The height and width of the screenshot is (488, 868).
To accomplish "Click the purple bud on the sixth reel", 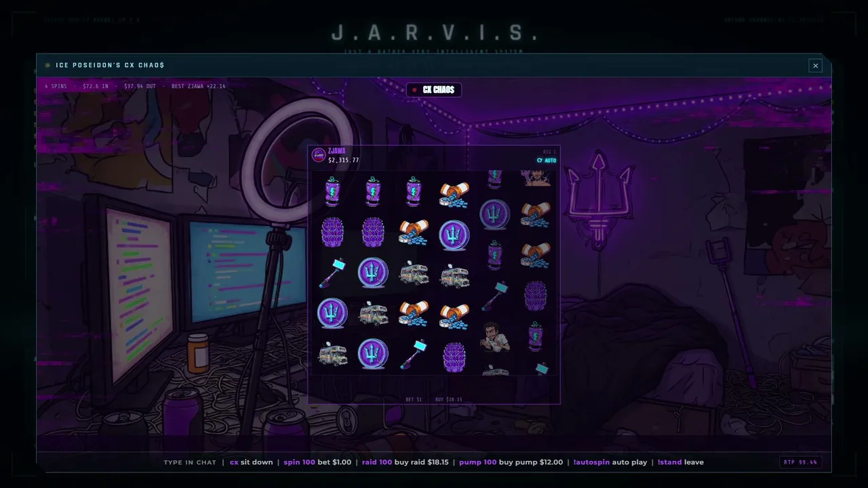I will [536, 296].
